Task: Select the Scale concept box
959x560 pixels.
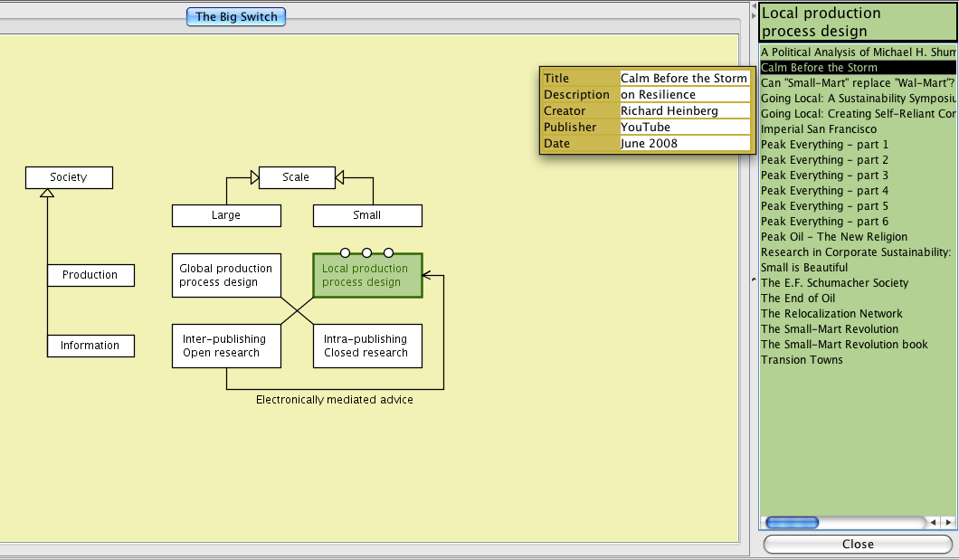Action: [296, 177]
